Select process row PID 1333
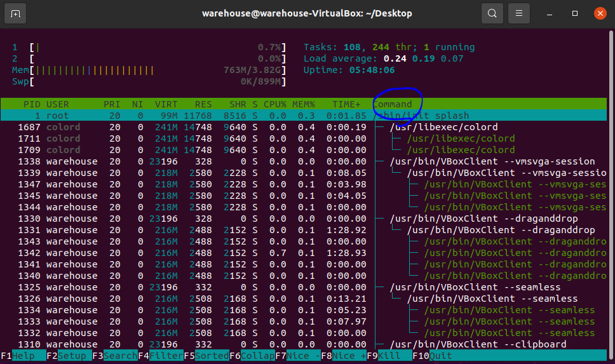The image size is (615, 364). [304, 321]
